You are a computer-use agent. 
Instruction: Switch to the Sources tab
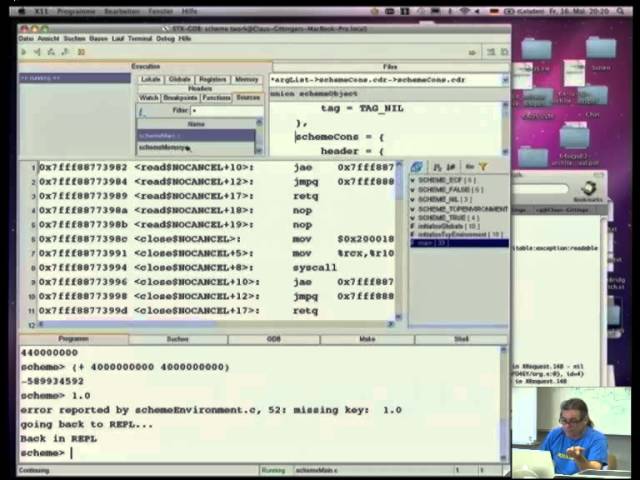coord(248,98)
